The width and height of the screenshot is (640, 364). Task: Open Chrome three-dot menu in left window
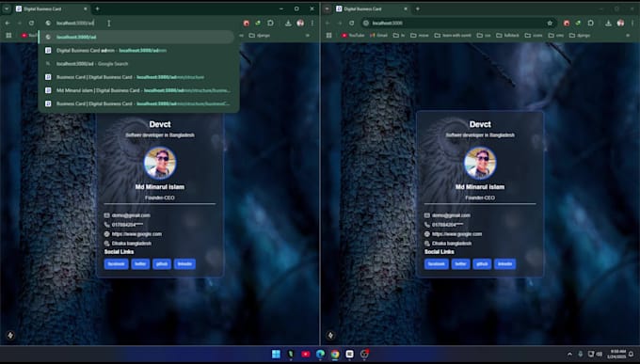(x=312, y=24)
